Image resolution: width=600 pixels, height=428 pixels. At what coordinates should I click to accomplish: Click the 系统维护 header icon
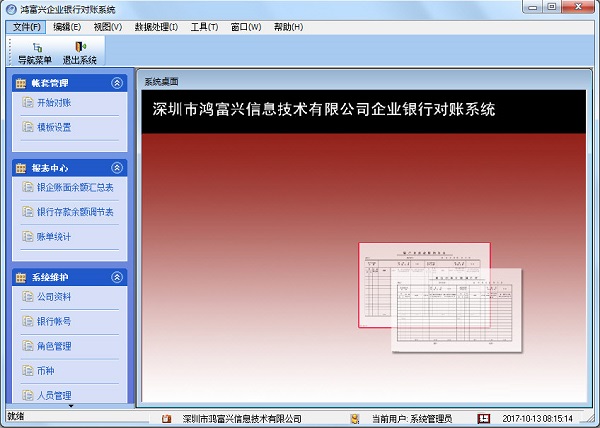pyautogui.click(x=21, y=278)
